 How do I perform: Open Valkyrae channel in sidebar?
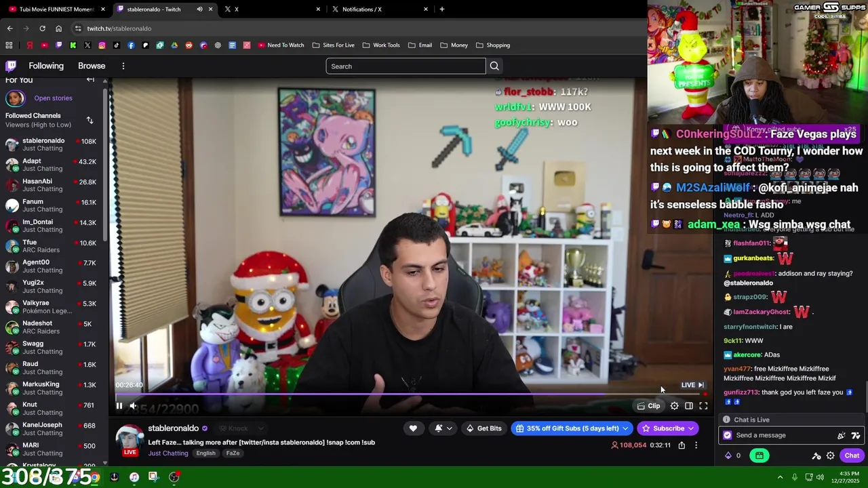[x=53, y=307]
